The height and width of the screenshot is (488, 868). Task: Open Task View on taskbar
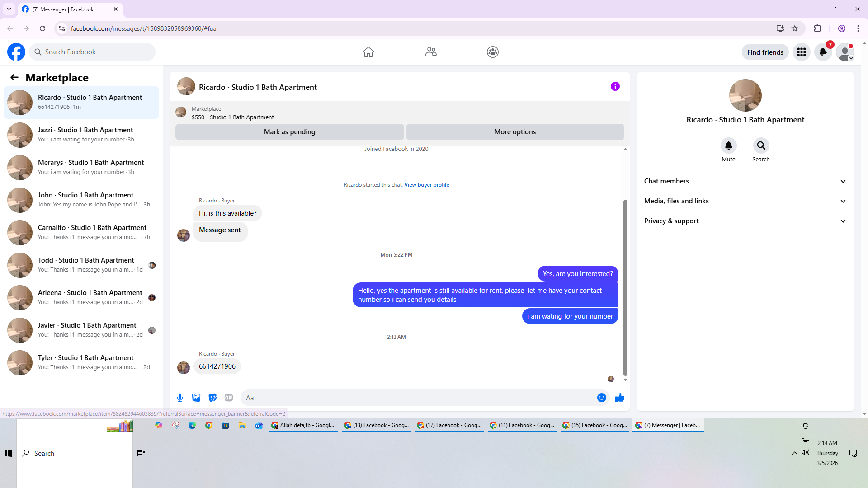point(141,453)
